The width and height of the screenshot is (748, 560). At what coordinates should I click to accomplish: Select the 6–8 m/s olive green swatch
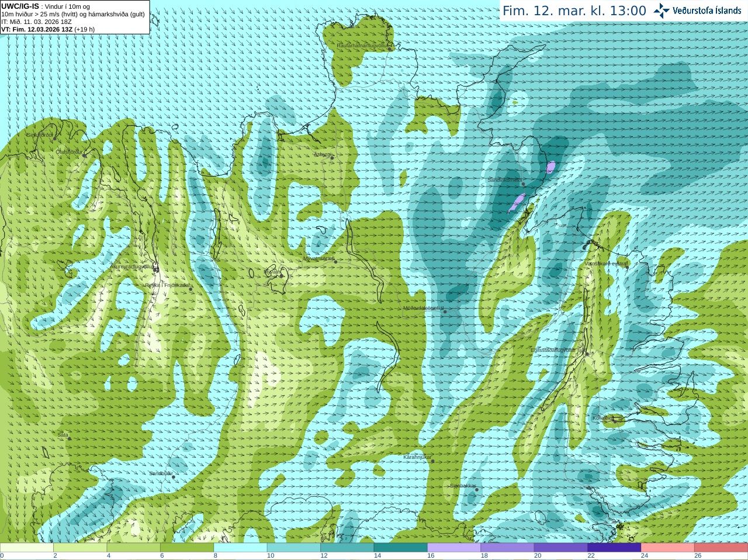click(x=187, y=548)
